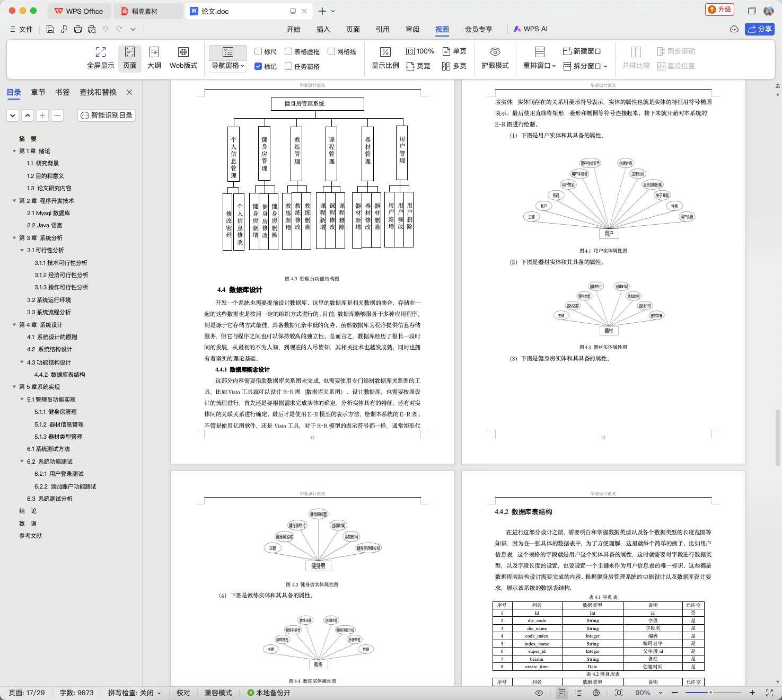This screenshot has height=700, width=782.
Task: Select 多页 multiple page view
Action: (x=454, y=66)
